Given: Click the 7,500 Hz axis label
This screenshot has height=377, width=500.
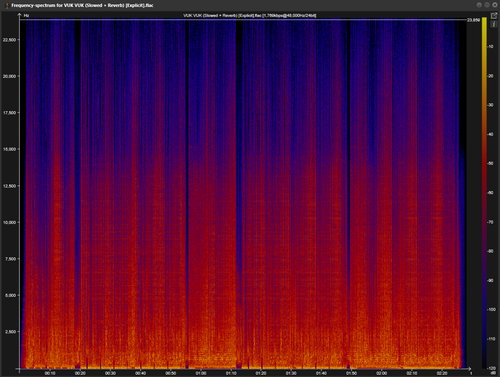Looking at the screenshot, I should (10, 259).
